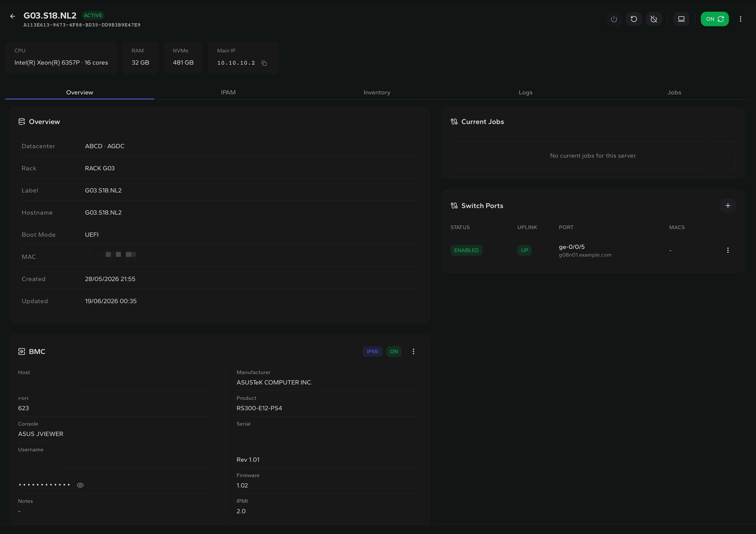
Task: Click the crossed-out power icon button
Action: 654,19
